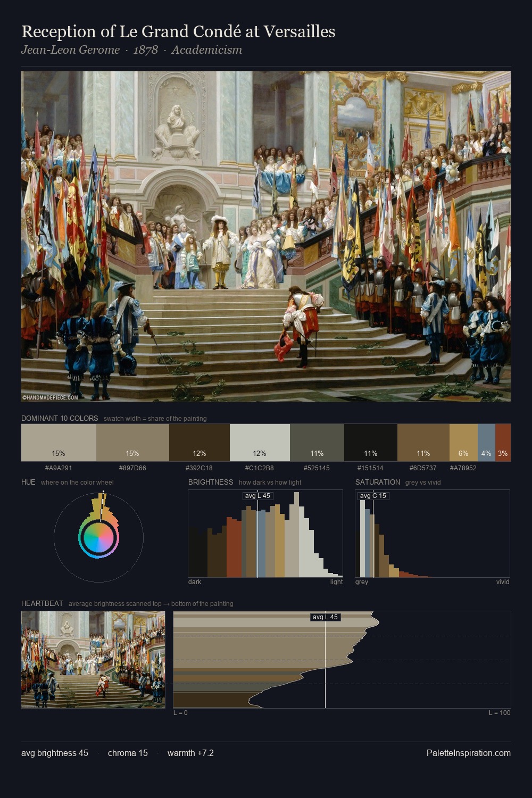
Task: Click the small painting thumbnail under Heartbeat
Action: pos(93,660)
